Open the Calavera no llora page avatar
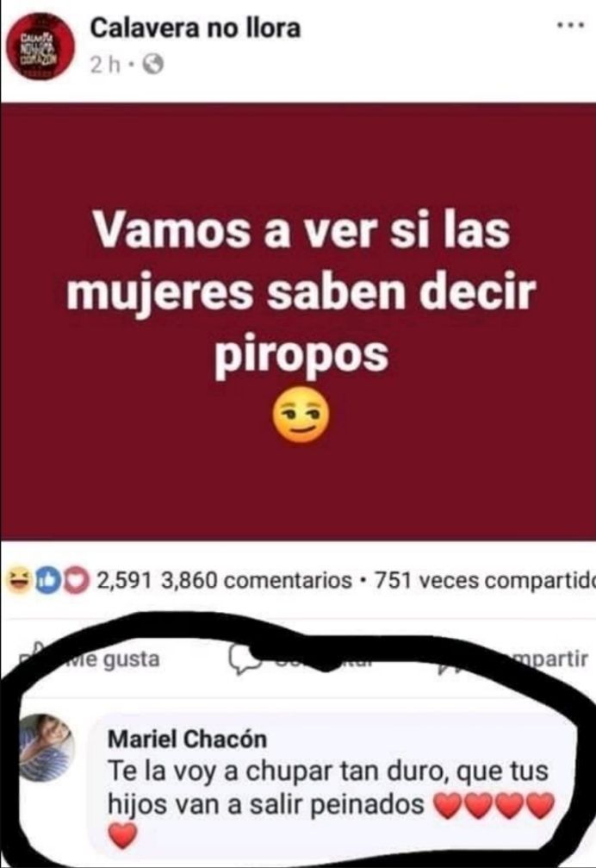Screen dimensions: 596x868 [40, 47]
